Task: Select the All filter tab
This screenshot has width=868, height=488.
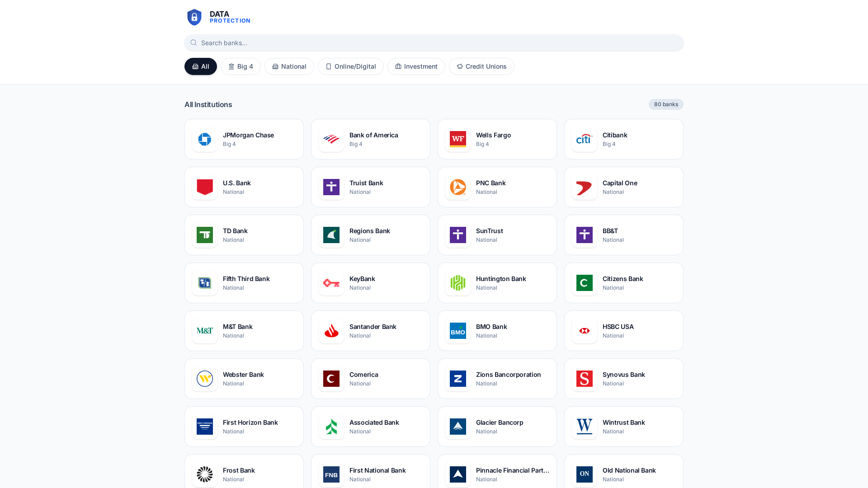Action: click(201, 66)
